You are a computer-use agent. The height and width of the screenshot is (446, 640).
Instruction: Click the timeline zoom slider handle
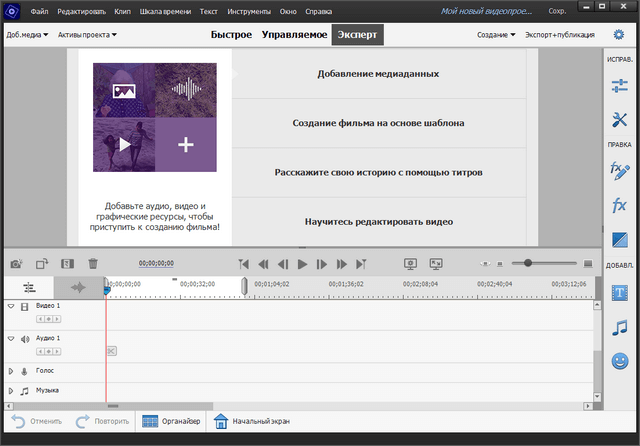pyautogui.click(x=528, y=263)
